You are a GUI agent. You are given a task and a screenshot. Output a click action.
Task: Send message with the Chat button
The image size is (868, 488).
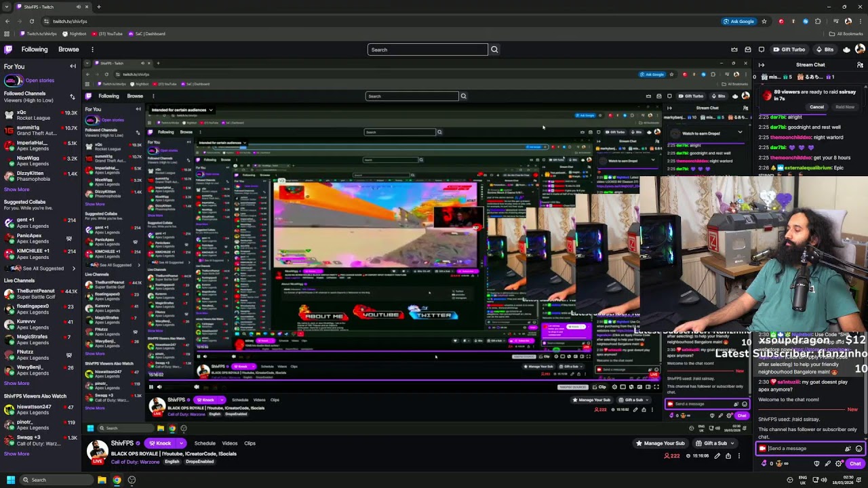[854, 464]
